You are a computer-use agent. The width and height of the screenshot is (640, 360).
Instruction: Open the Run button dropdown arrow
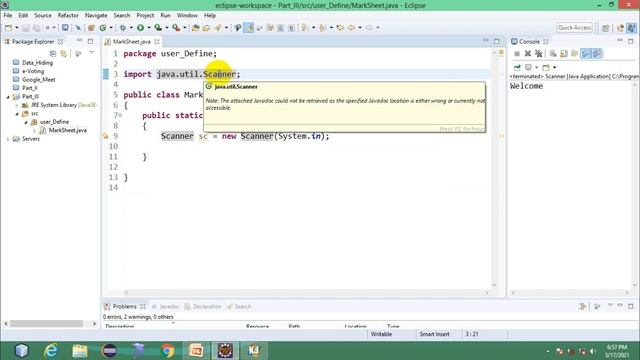point(149,28)
